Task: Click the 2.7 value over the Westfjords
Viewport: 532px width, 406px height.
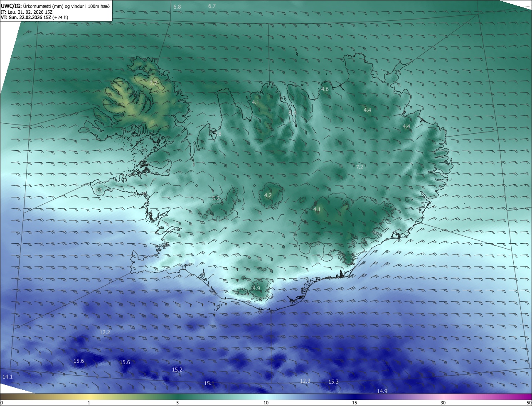Action: [x=153, y=83]
